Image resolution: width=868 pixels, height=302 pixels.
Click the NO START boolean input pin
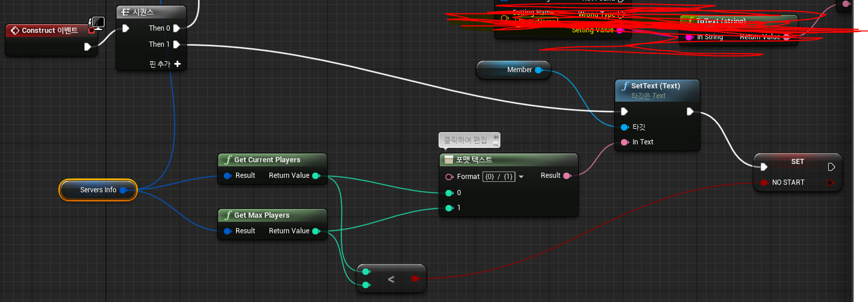coord(764,183)
